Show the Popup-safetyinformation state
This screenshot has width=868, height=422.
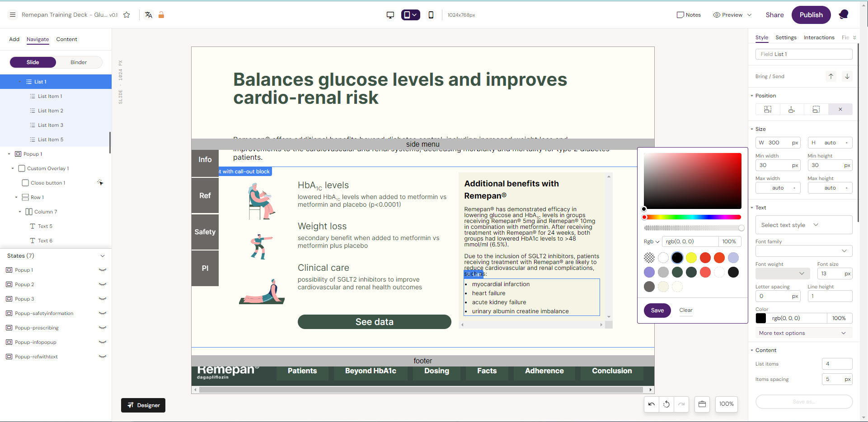click(x=103, y=313)
